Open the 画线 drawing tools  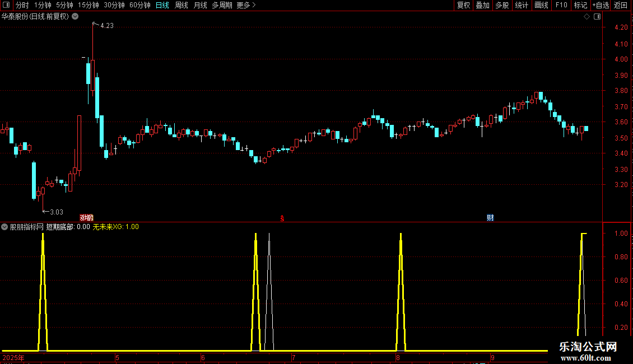pos(541,5)
